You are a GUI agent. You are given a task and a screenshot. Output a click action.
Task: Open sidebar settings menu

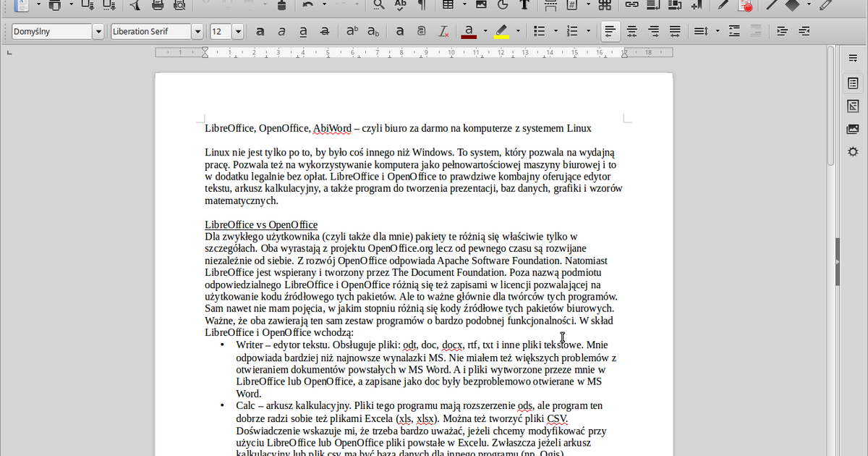pos(854,58)
